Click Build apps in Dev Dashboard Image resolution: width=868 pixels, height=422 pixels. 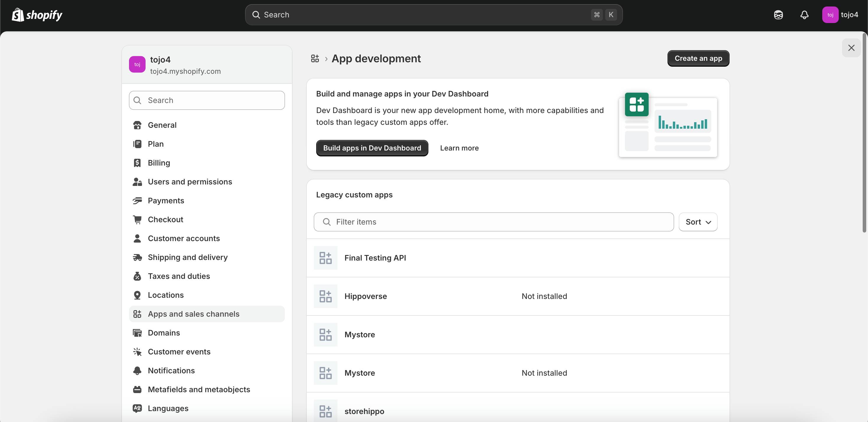[372, 148]
